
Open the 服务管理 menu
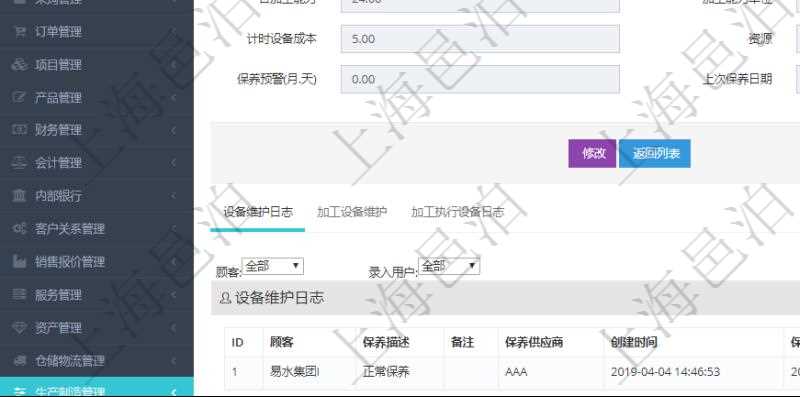tap(96, 294)
